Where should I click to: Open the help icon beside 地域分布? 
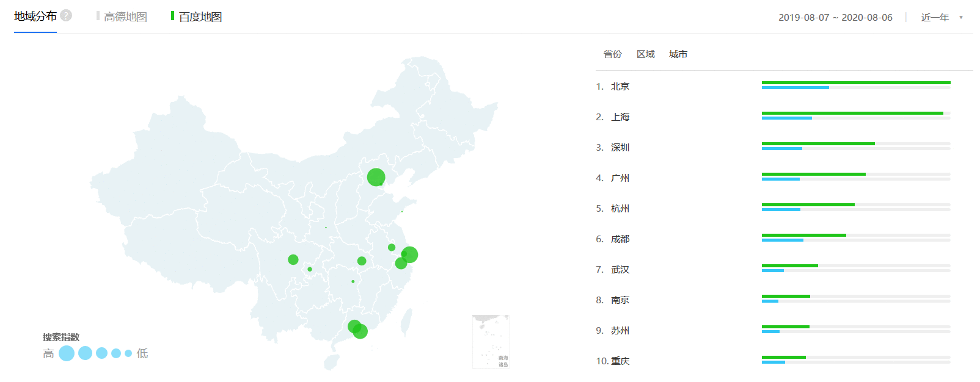click(x=66, y=15)
